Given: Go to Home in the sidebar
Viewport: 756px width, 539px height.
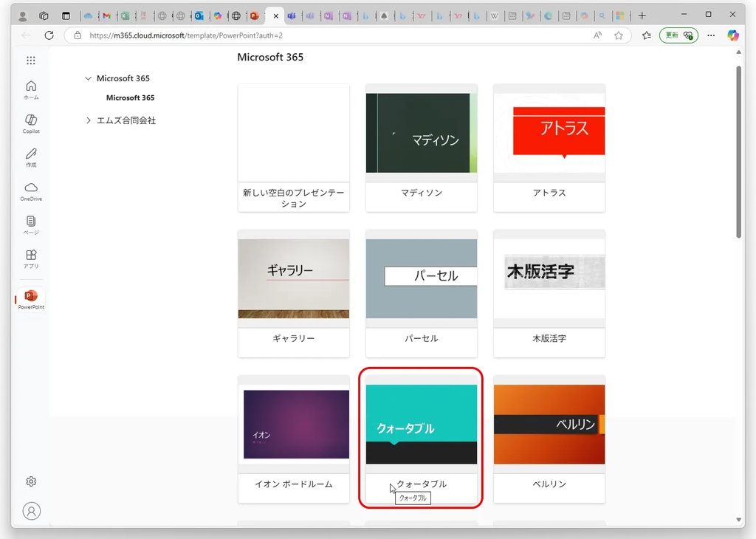Looking at the screenshot, I should [x=31, y=89].
